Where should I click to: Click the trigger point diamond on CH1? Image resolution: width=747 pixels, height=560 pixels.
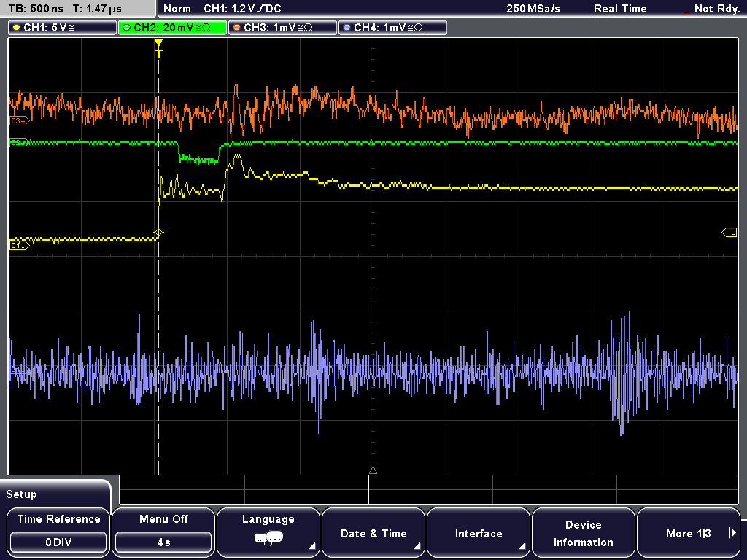click(158, 233)
